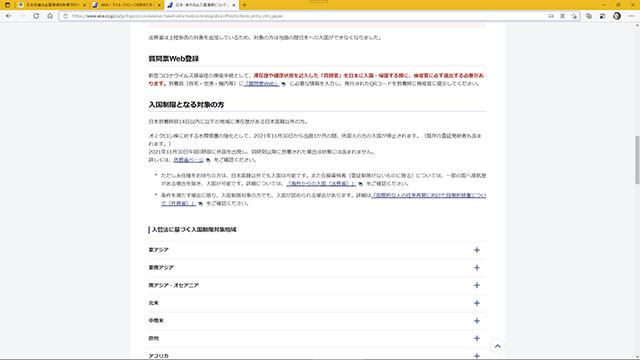Close the first browser tab
Viewport: 640px width, 360px height.
click(x=84, y=5)
